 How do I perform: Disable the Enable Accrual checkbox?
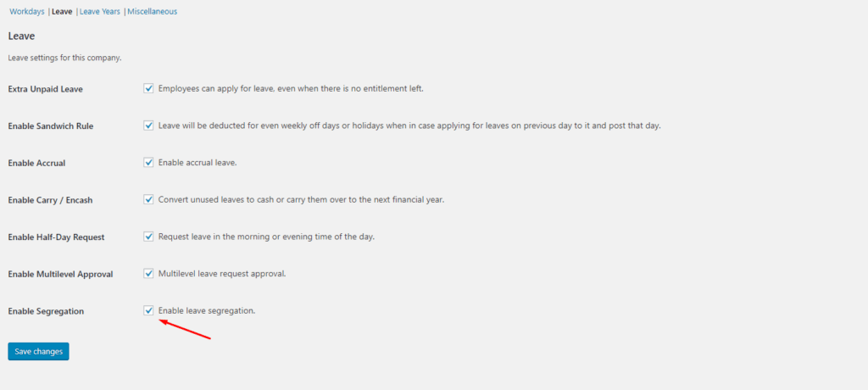[148, 162]
